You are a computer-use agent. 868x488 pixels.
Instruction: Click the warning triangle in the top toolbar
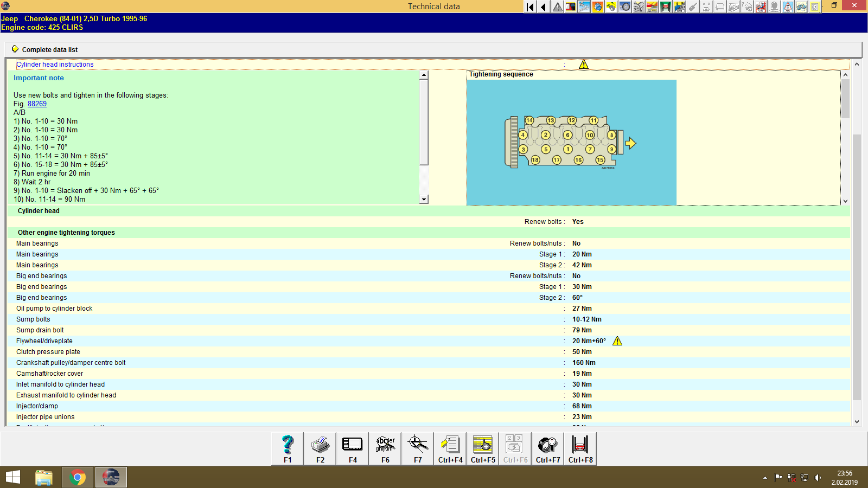point(557,7)
